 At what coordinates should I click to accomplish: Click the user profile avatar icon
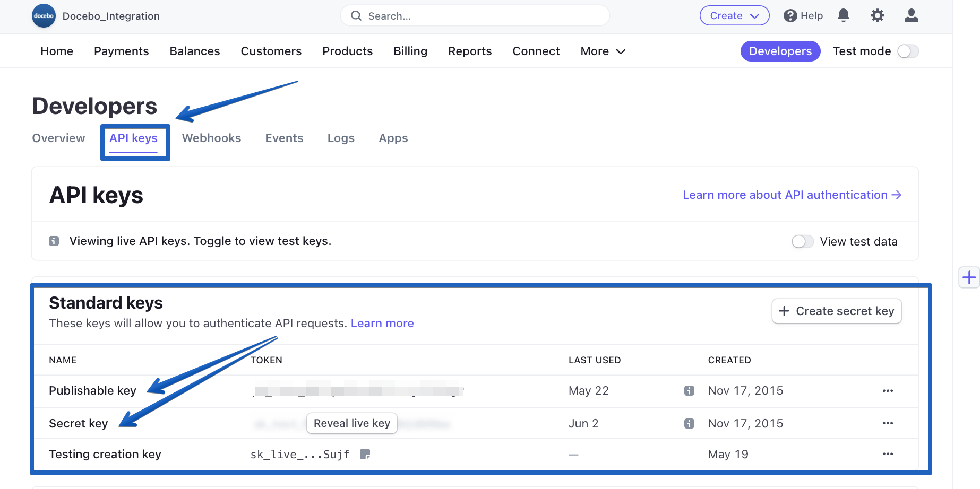pyautogui.click(x=911, y=15)
